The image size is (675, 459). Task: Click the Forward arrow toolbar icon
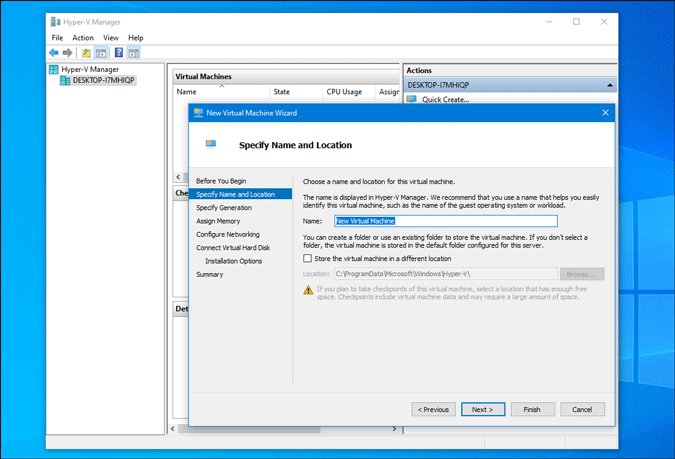(x=67, y=53)
